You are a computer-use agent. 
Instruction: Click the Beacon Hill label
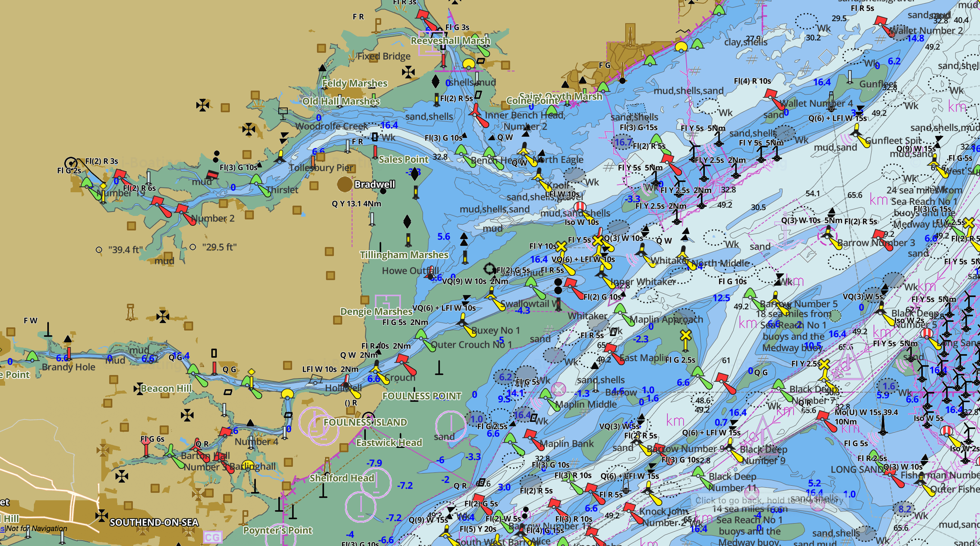[x=166, y=388]
